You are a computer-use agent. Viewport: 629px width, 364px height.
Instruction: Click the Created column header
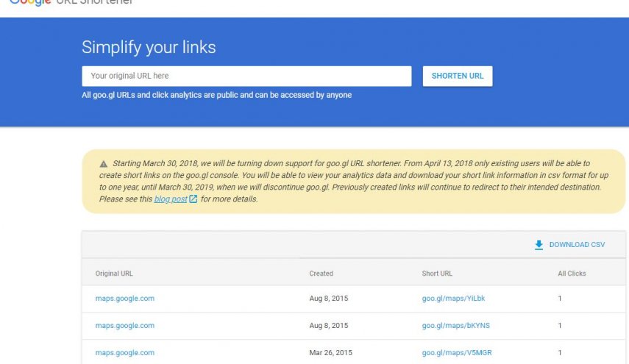pos(321,274)
